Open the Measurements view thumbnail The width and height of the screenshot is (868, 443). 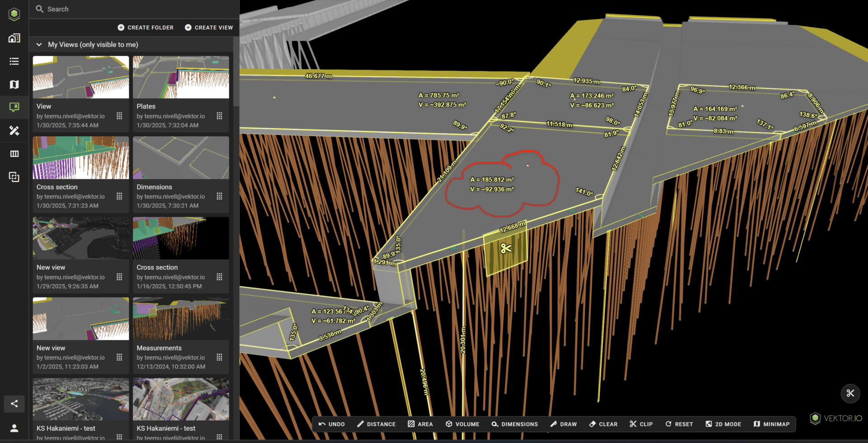click(x=181, y=319)
